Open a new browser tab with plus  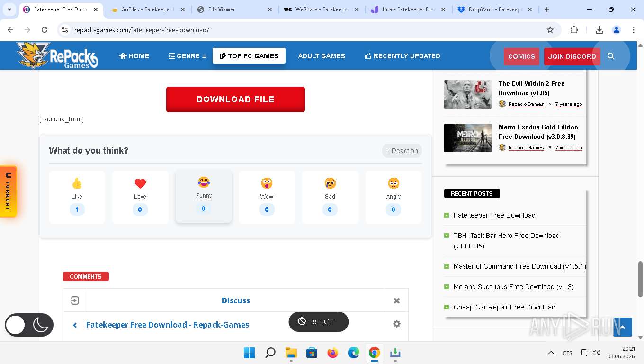click(x=547, y=9)
